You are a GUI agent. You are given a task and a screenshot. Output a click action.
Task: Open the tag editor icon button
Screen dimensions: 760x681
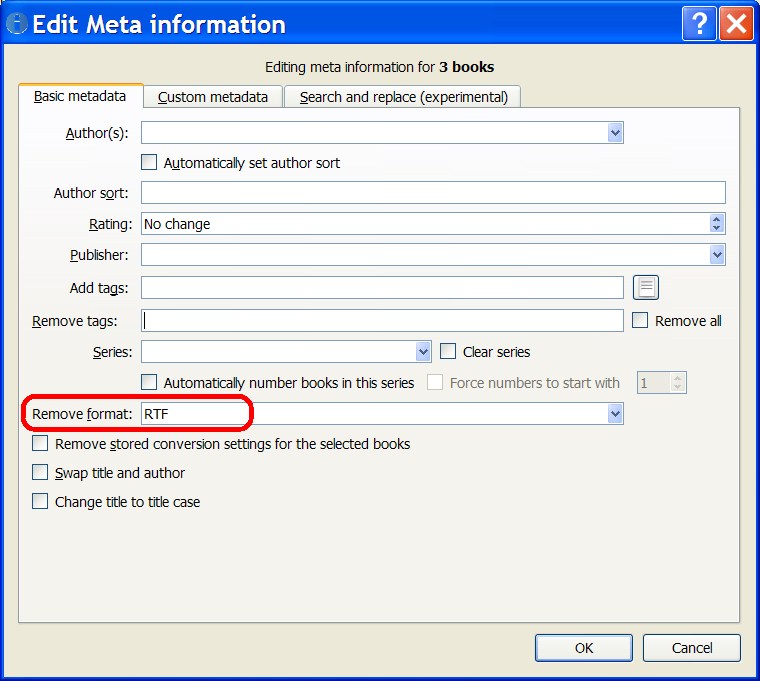pyautogui.click(x=646, y=288)
